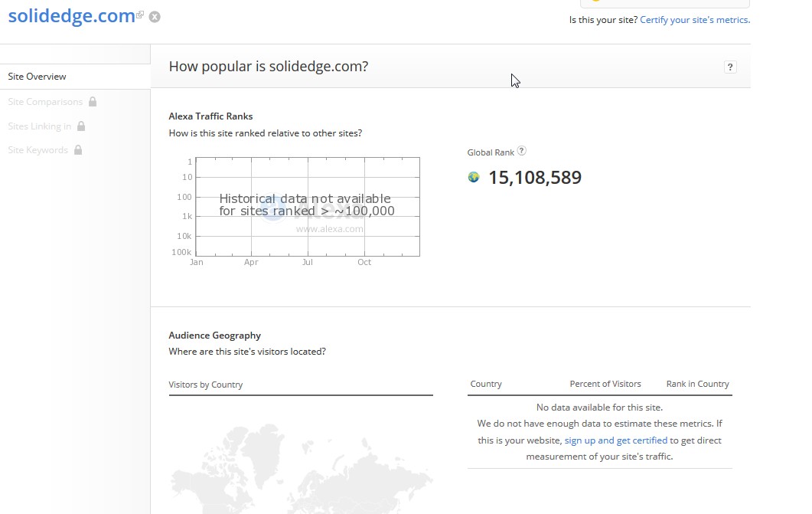Click the lock icon beside Site Comparisons
The width and height of the screenshot is (812, 514).
click(x=93, y=102)
